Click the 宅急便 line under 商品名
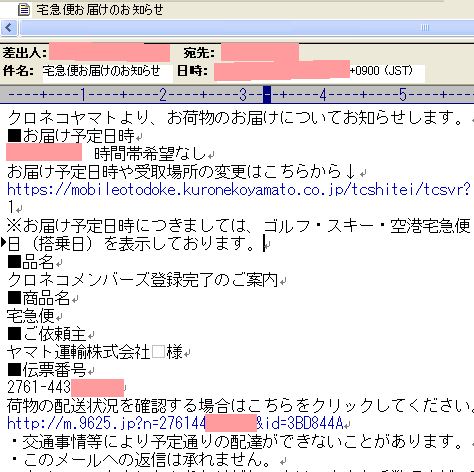474x472 pixels. pos(31,316)
